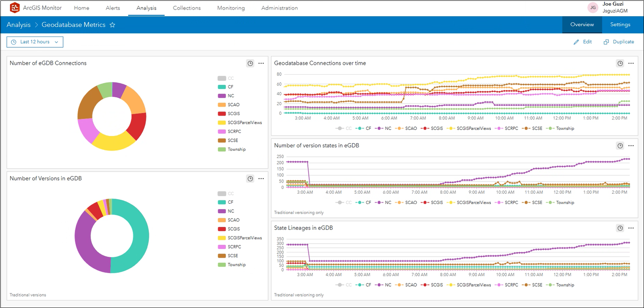This screenshot has height=308, width=644.
Task: Go to the Home tab
Action: point(81,8)
